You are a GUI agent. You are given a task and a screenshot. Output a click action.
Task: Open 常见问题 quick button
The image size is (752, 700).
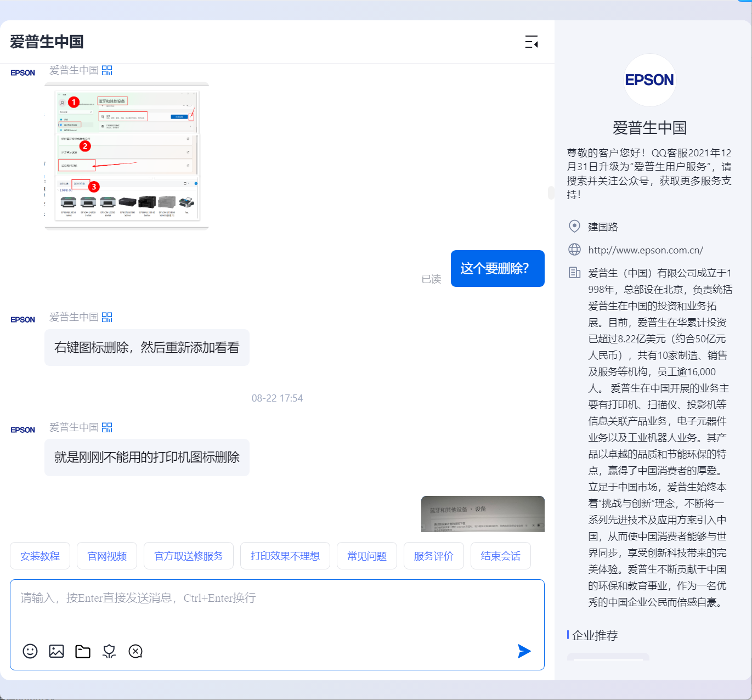pyautogui.click(x=367, y=556)
